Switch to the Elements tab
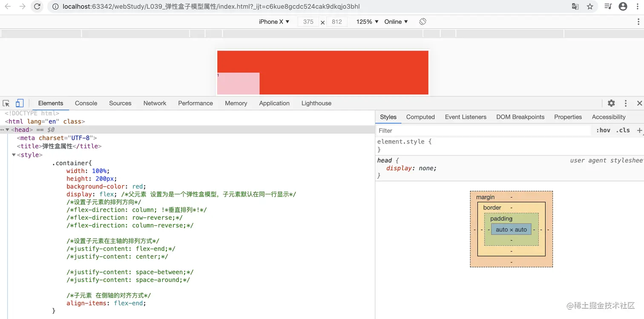Viewport: 644px width, 319px height. pyautogui.click(x=51, y=103)
